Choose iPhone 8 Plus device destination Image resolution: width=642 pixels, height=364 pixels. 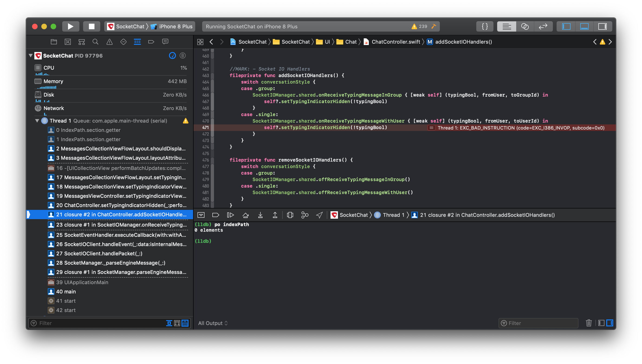(172, 26)
